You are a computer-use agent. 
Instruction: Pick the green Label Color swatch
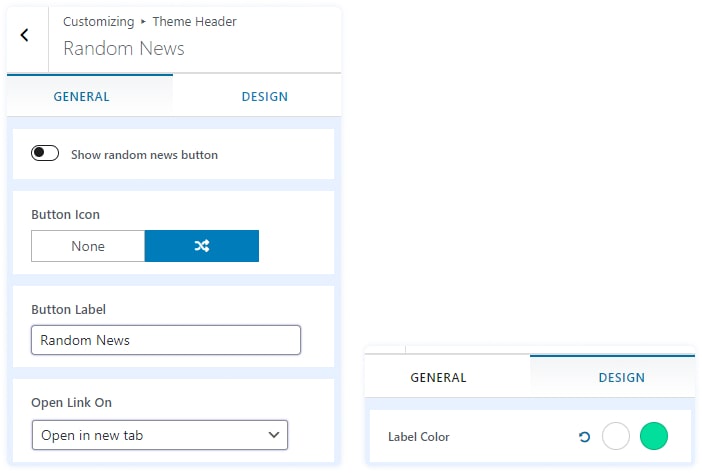tap(653, 436)
